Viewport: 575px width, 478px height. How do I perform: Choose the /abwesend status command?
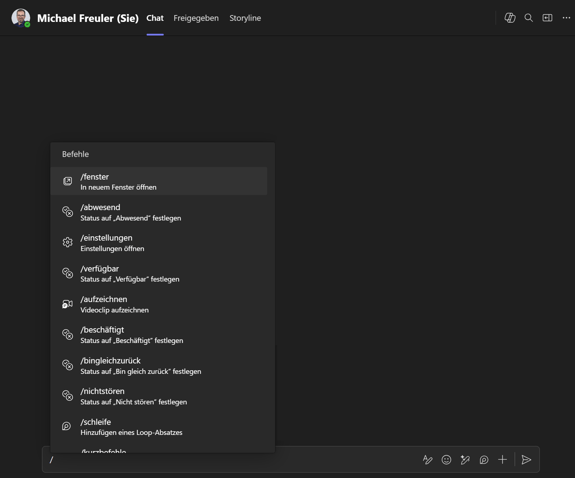(159, 212)
